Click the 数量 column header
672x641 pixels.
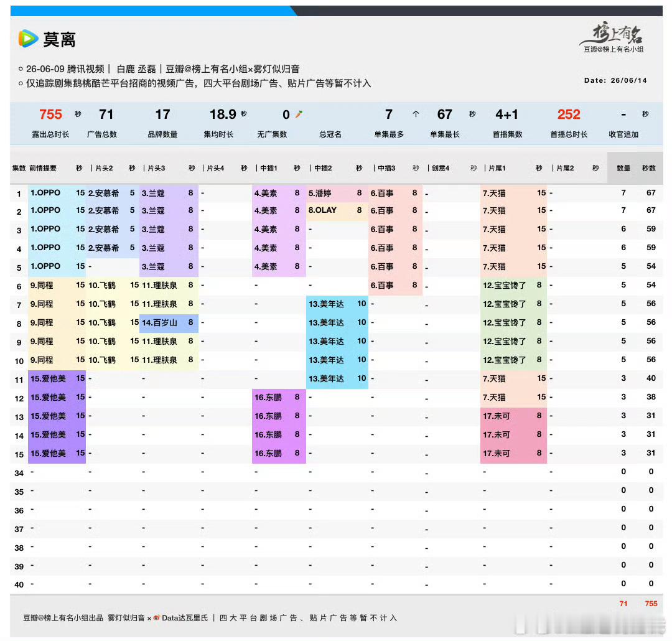tap(623, 168)
